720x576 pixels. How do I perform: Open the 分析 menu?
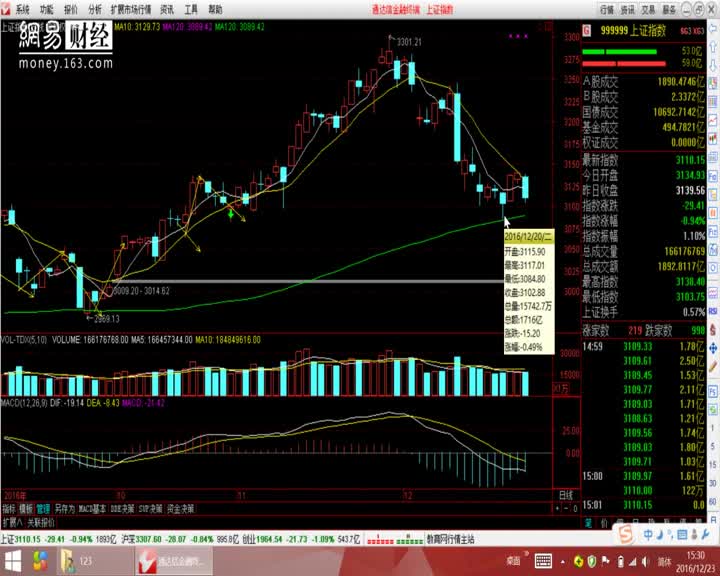point(95,9)
